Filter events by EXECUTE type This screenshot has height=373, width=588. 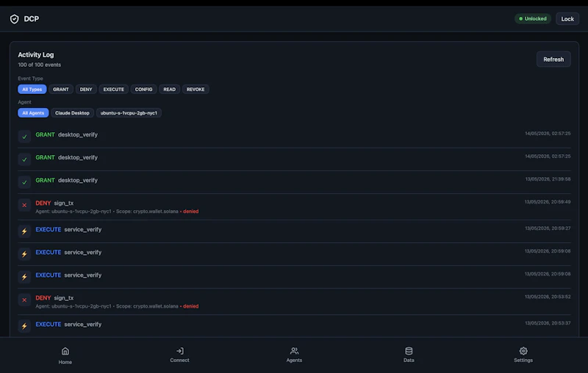click(x=114, y=89)
